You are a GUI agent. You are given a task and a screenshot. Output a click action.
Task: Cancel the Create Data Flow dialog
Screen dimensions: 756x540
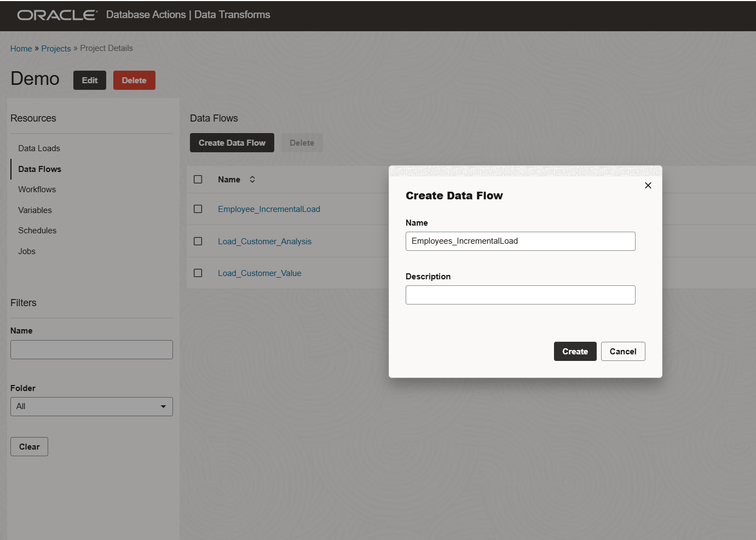622,352
